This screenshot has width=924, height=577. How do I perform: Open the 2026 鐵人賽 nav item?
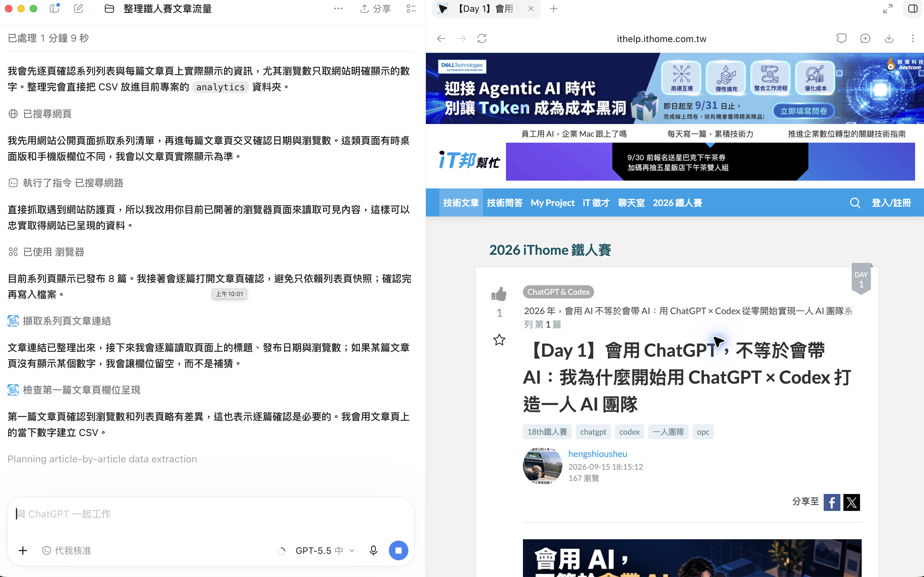coord(677,203)
